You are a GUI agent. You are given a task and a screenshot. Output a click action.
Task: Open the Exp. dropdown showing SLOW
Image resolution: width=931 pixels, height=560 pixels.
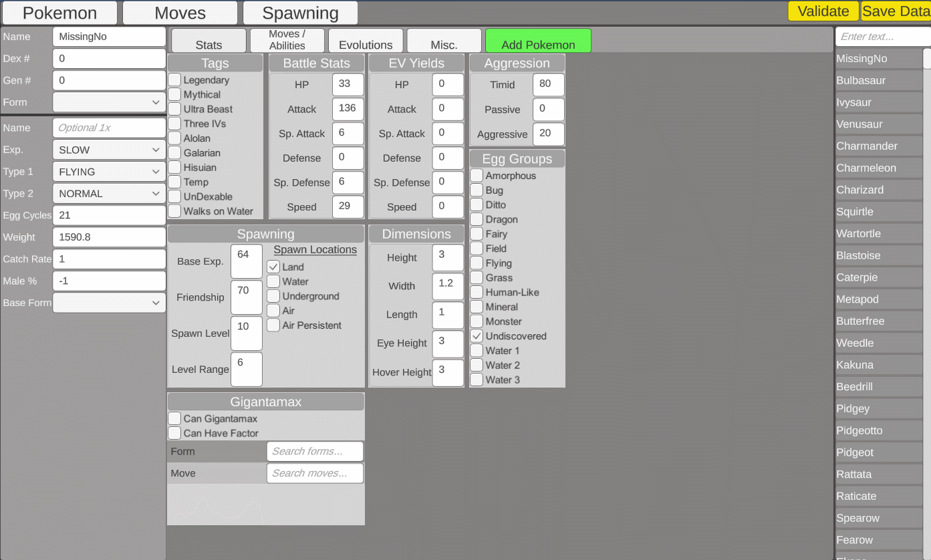pos(109,150)
